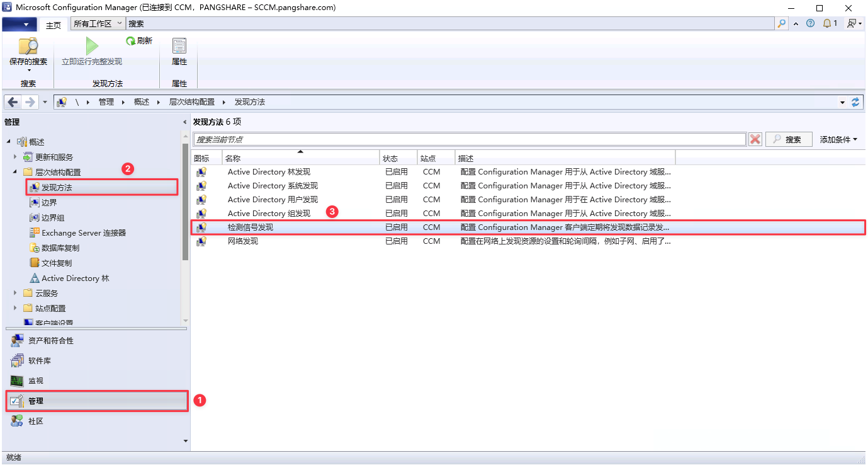Image resolution: width=868 pixels, height=465 pixels.
Task: Expand the 站点配置 tree node
Action: click(15, 308)
